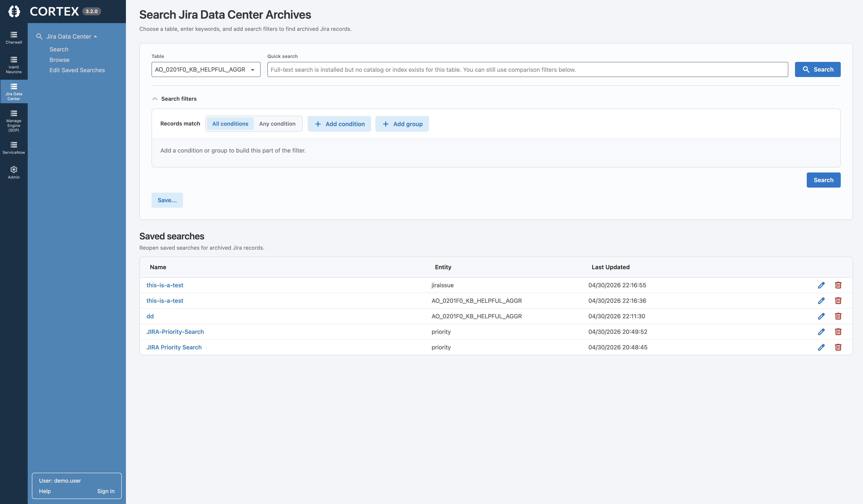Select the All conditions match option
The image size is (863, 504).
[x=230, y=124]
